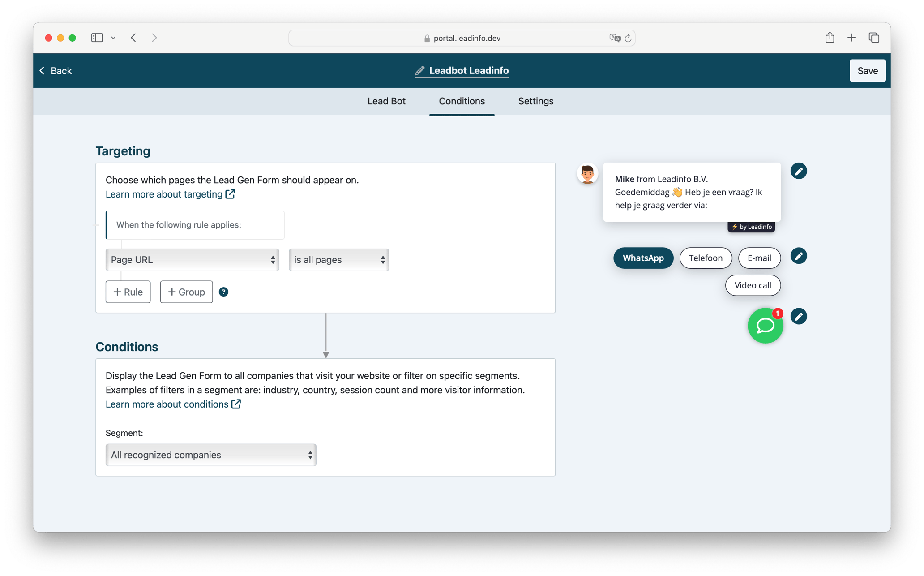Image resolution: width=924 pixels, height=576 pixels.
Task: Open the Page URL dropdown
Action: click(x=192, y=260)
